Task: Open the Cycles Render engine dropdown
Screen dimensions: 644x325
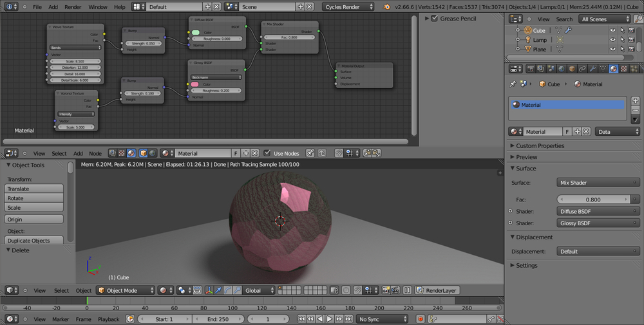Action: click(x=349, y=6)
